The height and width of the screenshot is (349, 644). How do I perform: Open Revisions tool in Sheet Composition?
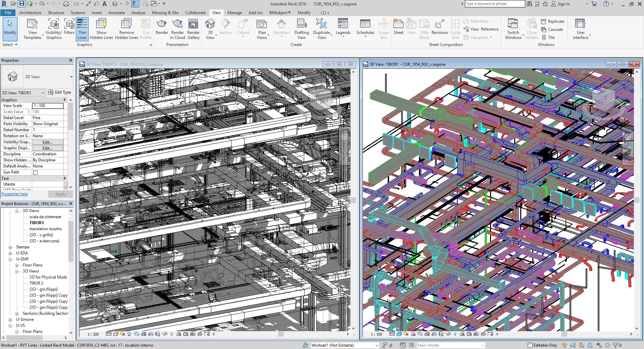click(x=440, y=27)
